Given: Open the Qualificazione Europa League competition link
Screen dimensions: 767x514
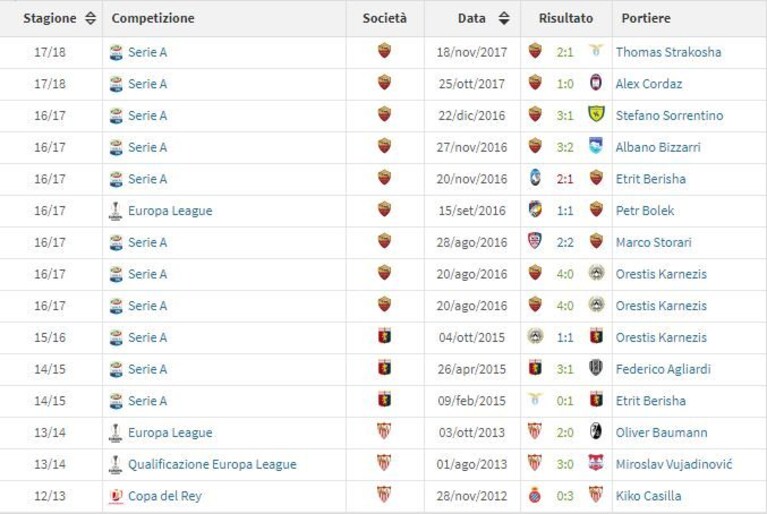Looking at the screenshot, I should tap(212, 464).
